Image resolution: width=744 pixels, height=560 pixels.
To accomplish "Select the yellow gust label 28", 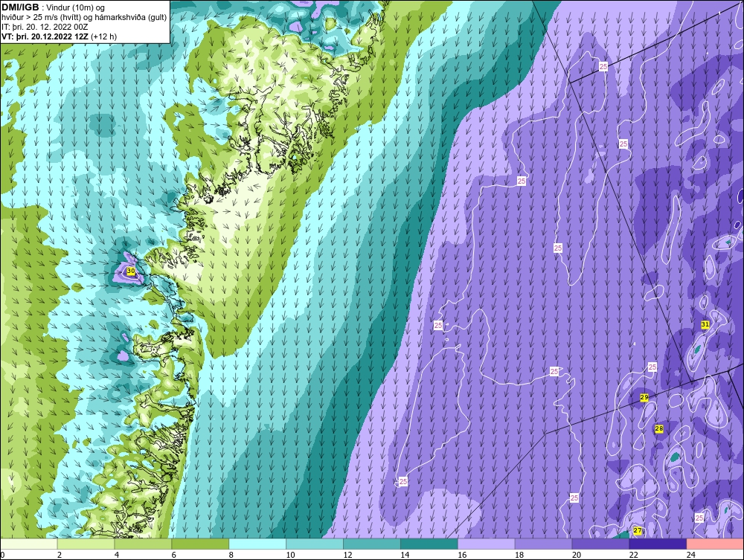I will point(658,428).
